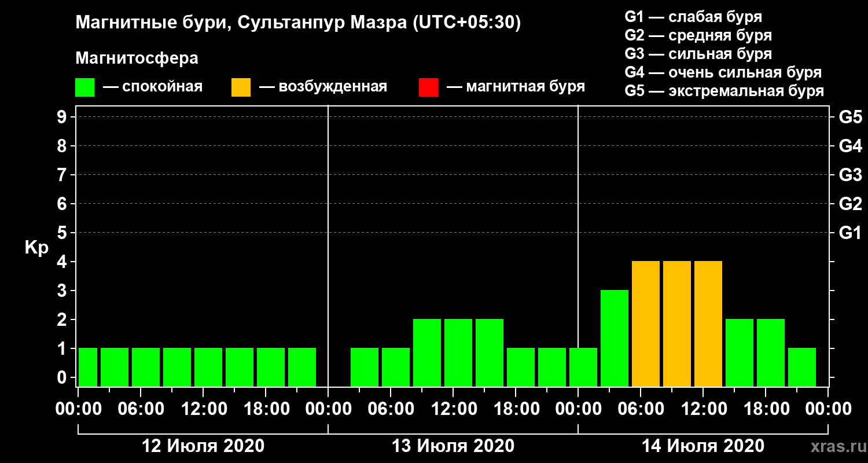The width and height of the screenshot is (868, 463).
Task: Select the first green bar at 00:00 on 12 July
Action: pyautogui.click(x=88, y=367)
